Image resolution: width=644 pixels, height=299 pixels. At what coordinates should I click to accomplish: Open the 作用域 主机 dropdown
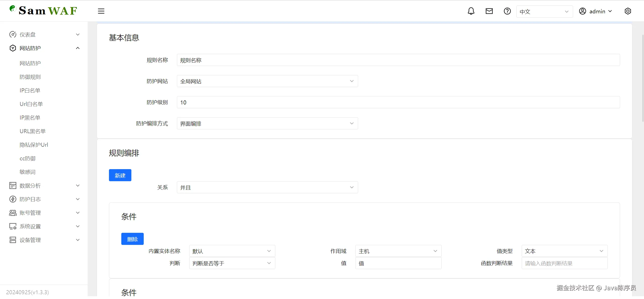(398, 251)
